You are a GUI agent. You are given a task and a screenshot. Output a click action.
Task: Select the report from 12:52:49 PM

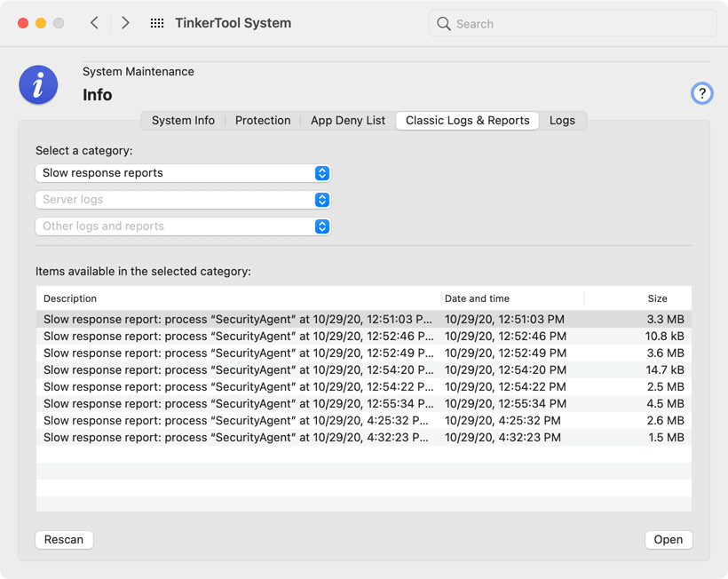[x=363, y=353]
